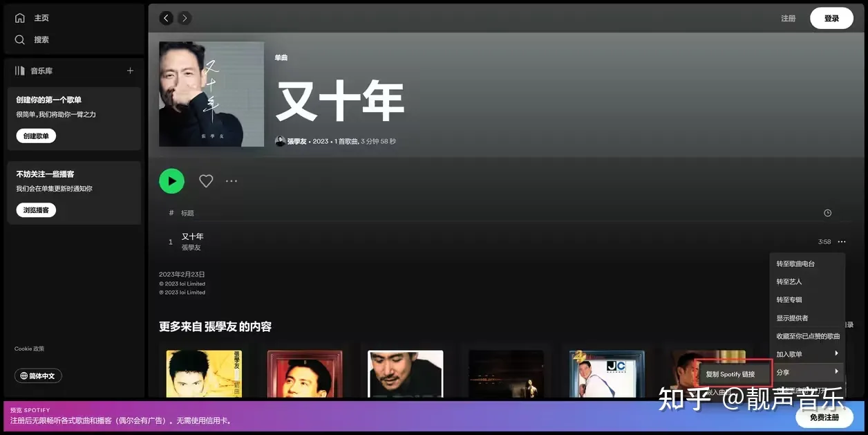Click 張學友 under the track title
This screenshot has height=435, width=868.
pyautogui.click(x=191, y=247)
